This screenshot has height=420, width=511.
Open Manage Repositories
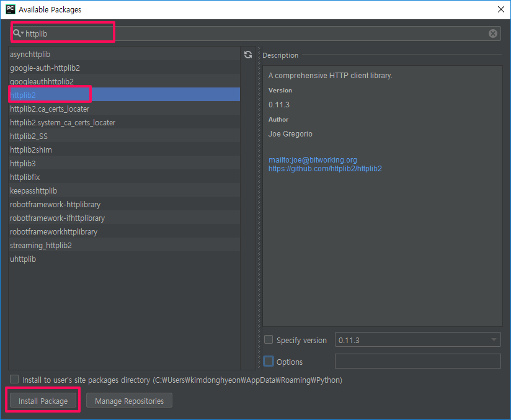[x=129, y=400]
